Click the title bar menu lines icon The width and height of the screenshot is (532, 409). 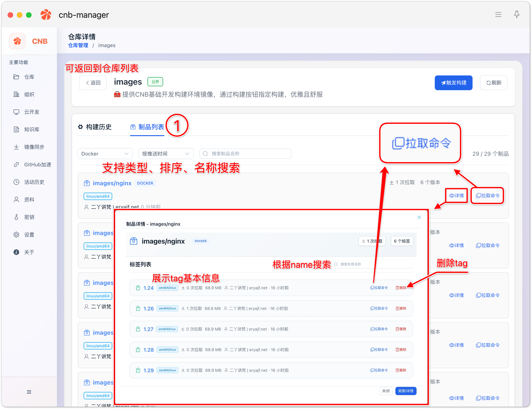(x=498, y=15)
